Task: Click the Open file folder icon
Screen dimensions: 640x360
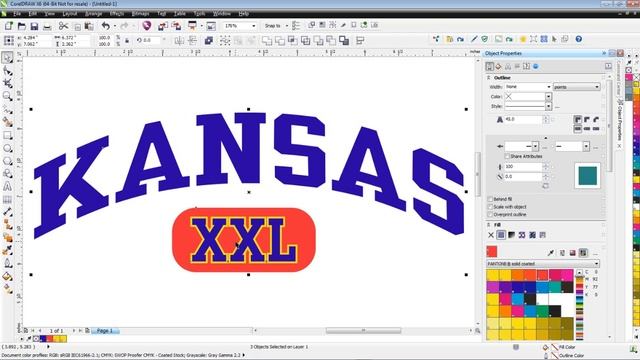Action: [x=22, y=26]
